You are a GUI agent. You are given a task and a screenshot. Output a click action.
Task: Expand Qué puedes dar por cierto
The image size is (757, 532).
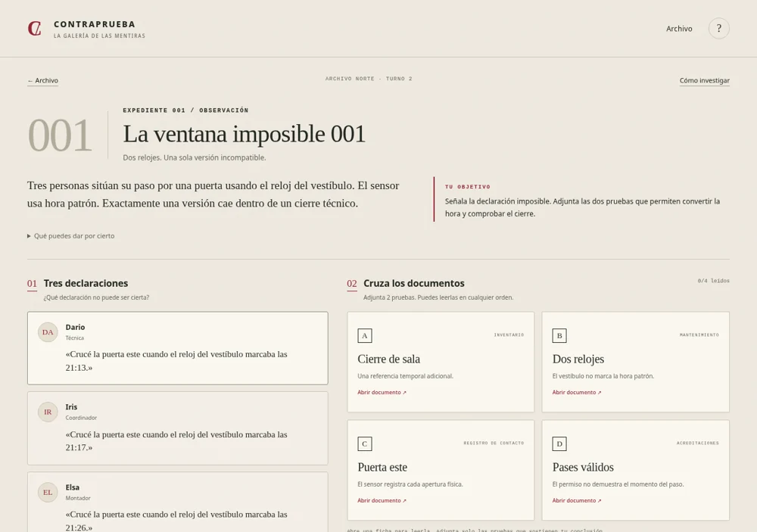tap(71, 236)
